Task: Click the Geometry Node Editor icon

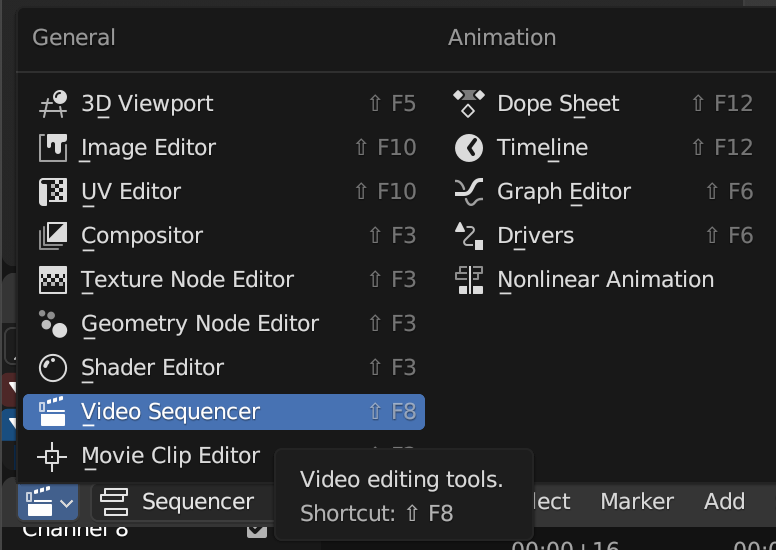Action: 53,324
